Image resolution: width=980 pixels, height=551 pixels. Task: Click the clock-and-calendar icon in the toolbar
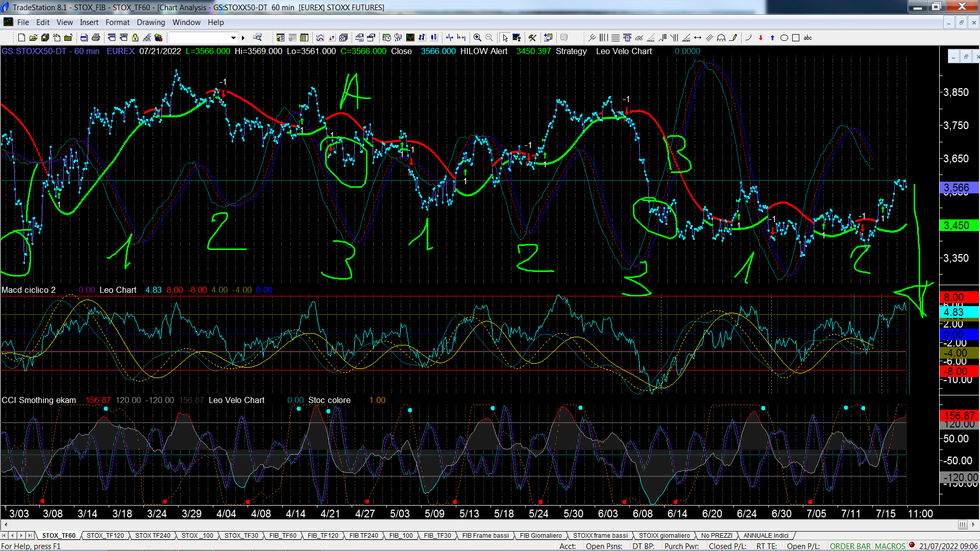(386, 38)
